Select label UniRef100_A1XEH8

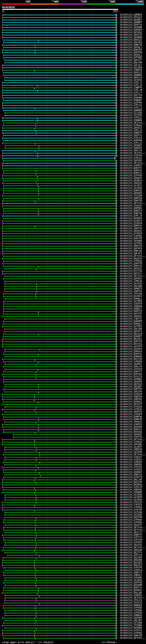(x=131, y=452)
